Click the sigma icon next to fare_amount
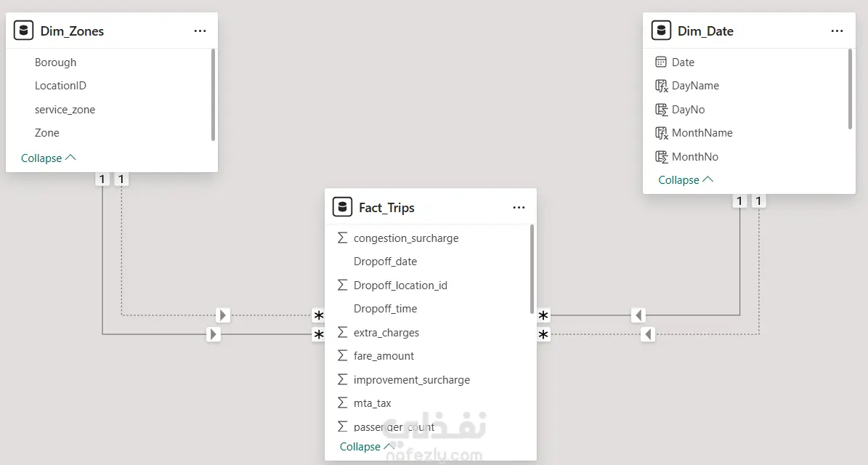This screenshot has width=868, height=465. (x=343, y=356)
